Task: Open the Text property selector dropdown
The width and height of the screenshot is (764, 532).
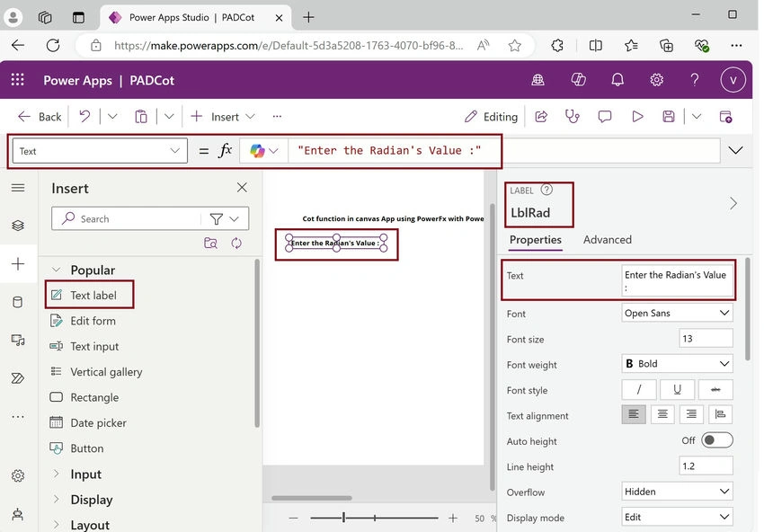Action: coord(100,151)
